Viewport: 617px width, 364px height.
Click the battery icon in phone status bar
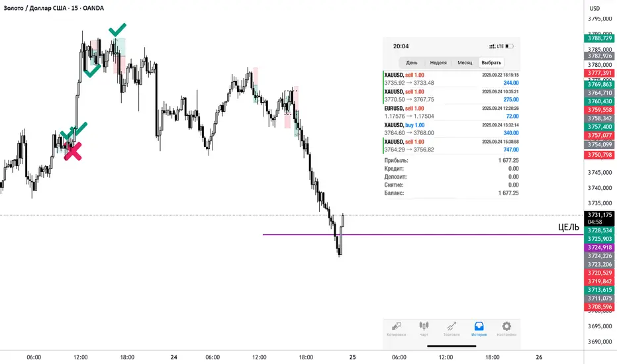tap(509, 46)
